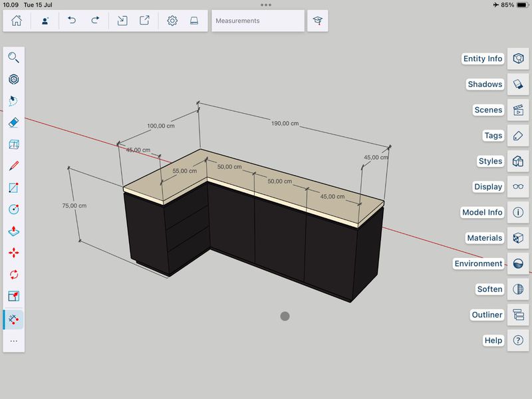Screen dimensions: 532x399
Task: Undo the last action
Action: coord(72,21)
